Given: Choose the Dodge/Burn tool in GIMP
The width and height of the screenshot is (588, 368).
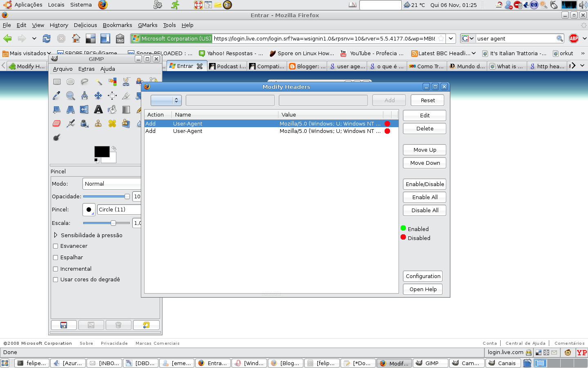Looking at the screenshot, I should tap(57, 137).
